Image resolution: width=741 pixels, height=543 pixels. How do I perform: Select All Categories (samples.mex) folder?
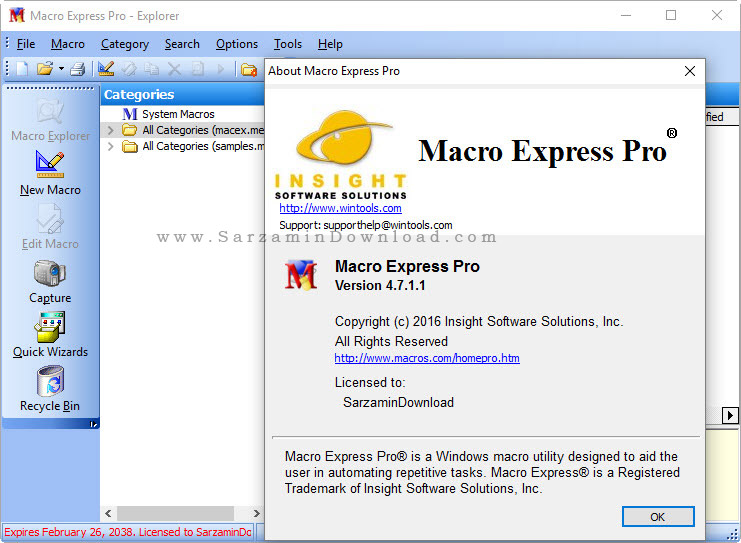coord(193,146)
